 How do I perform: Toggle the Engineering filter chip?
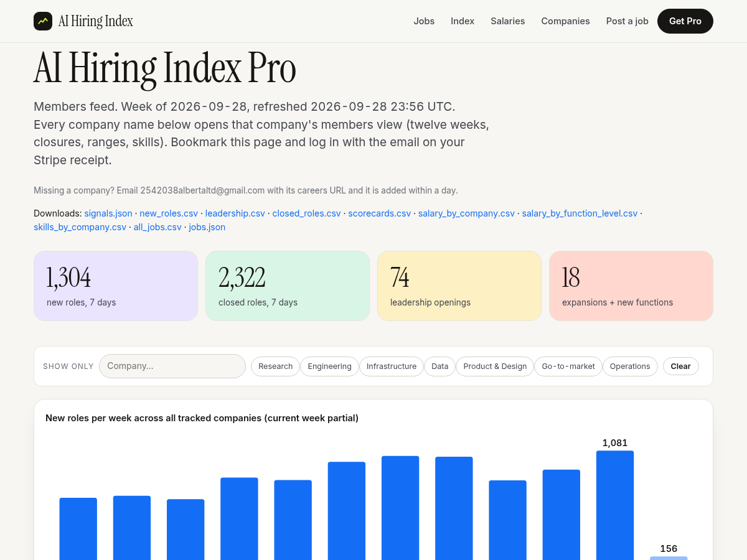[329, 366]
